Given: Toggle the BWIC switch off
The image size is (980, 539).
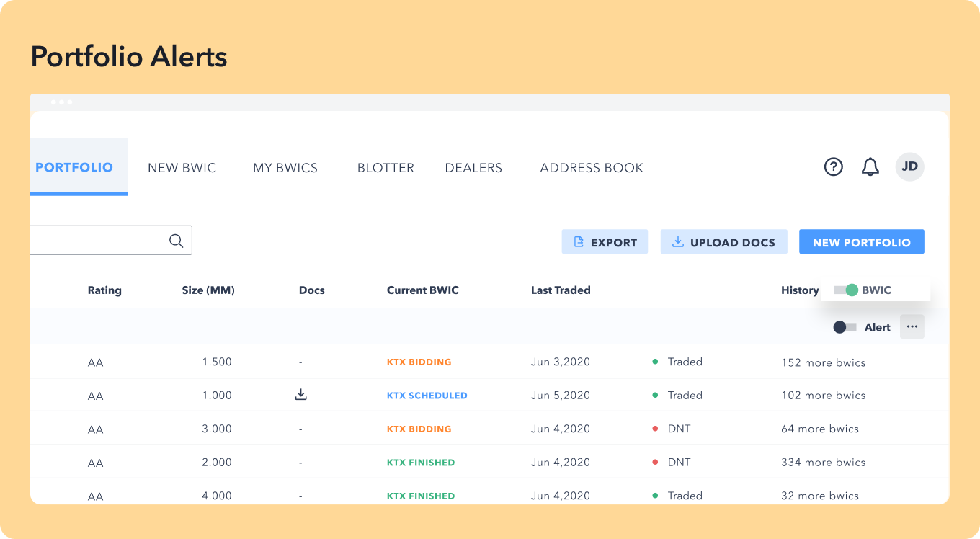Looking at the screenshot, I should [846, 290].
